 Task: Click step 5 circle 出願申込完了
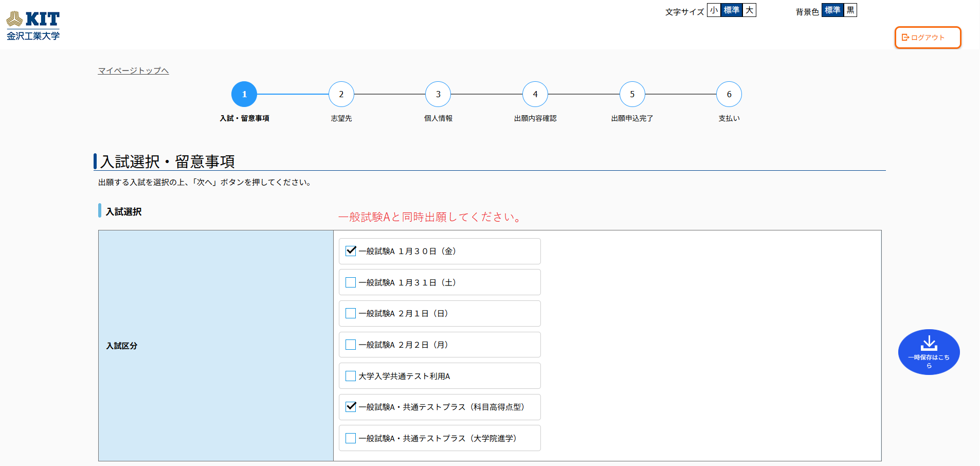pyautogui.click(x=632, y=94)
